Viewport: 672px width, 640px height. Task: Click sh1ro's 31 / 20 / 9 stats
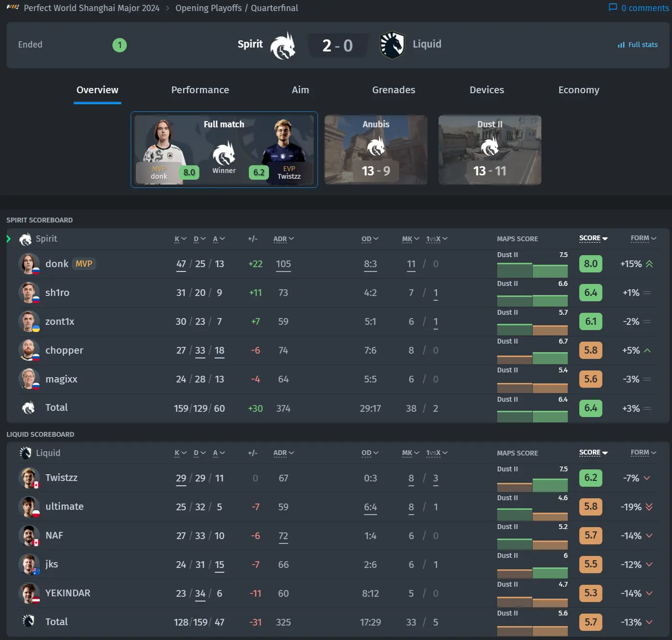tap(199, 293)
